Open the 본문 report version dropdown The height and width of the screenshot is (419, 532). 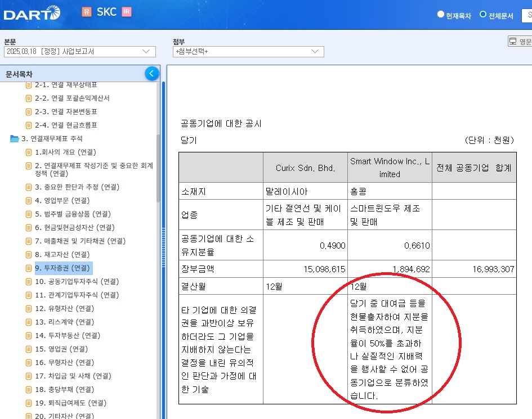coord(79,52)
